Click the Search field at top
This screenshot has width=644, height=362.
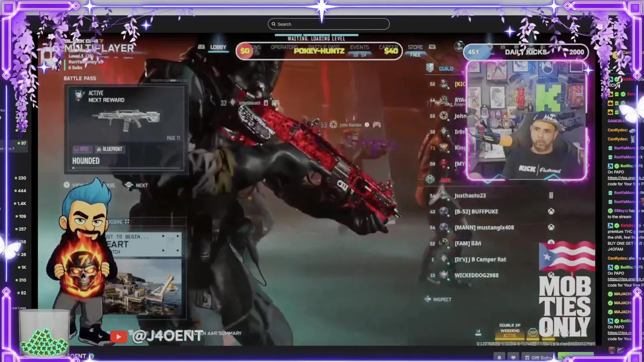(329, 24)
